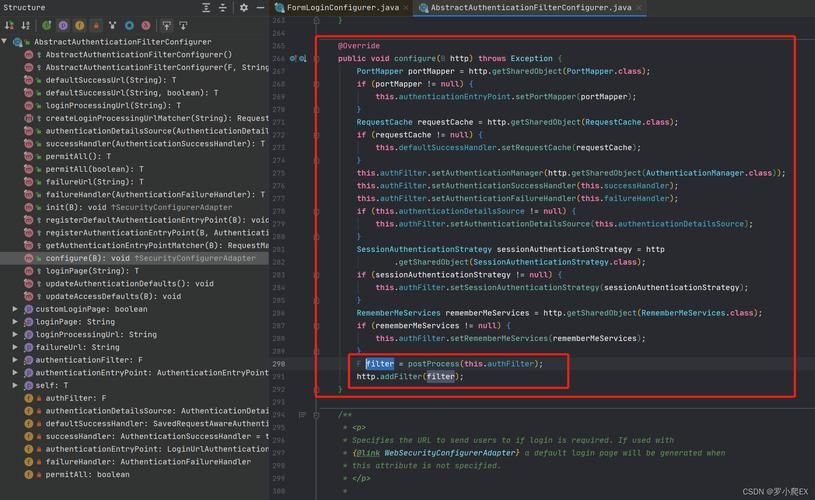Toggle Show Non-Public lock icon
Viewport: 815px width, 500px height.
pos(96,25)
